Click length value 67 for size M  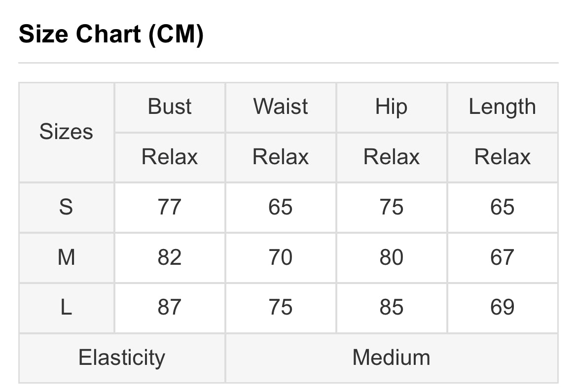(x=503, y=258)
